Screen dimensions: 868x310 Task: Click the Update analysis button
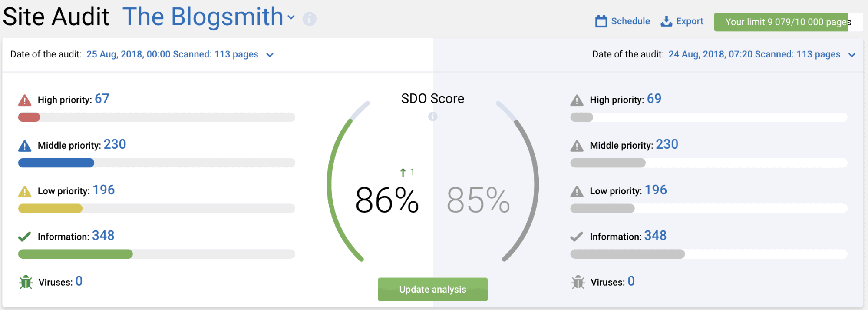click(x=432, y=289)
